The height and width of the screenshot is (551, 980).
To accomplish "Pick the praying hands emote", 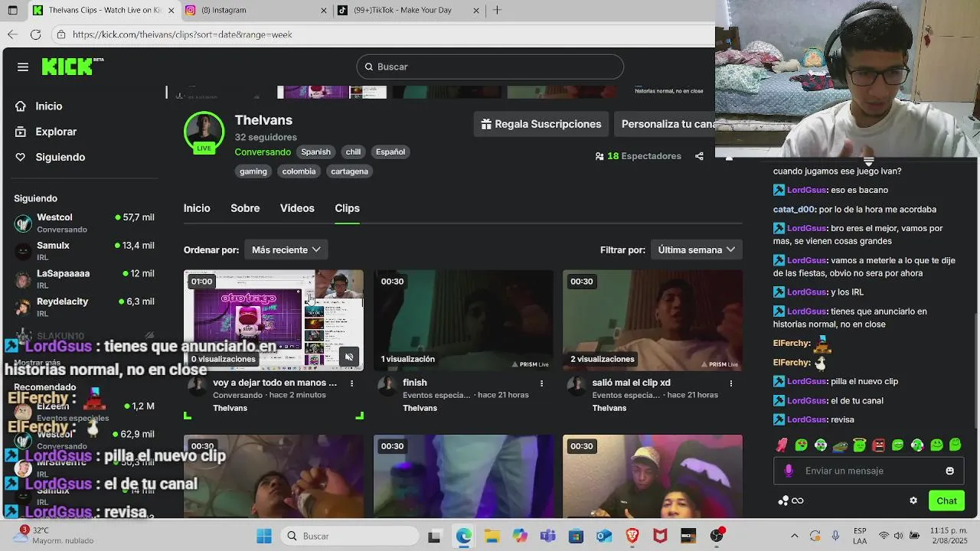I will point(782,445).
